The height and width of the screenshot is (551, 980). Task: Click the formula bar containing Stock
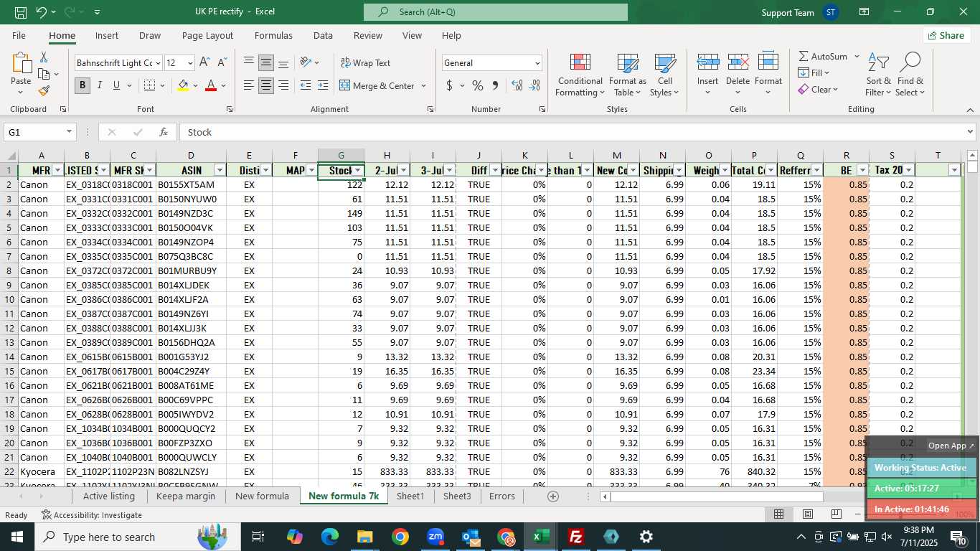click(571, 132)
